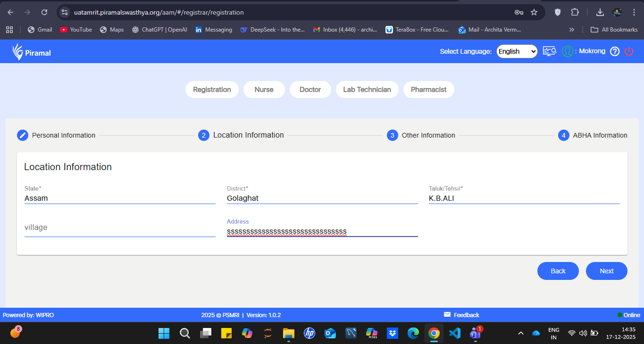
Task: Open Taluk/Tehsil dropdown showing K.B.ALI
Action: (524, 198)
